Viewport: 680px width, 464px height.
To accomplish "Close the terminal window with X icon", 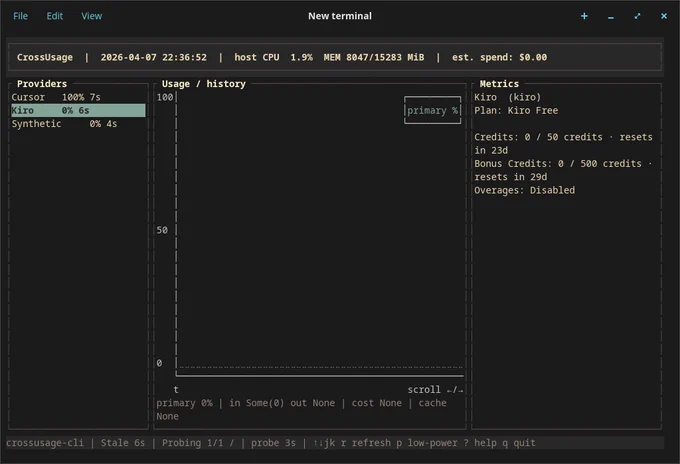I will click(x=664, y=16).
